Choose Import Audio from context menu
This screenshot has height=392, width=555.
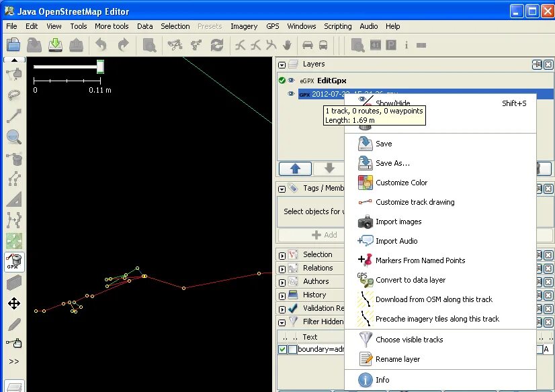tap(440, 241)
